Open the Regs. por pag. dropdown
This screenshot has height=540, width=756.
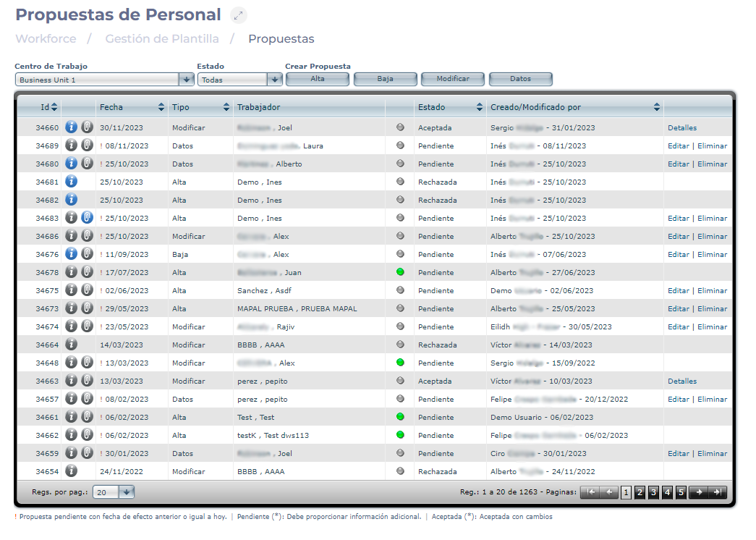[x=127, y=492]
